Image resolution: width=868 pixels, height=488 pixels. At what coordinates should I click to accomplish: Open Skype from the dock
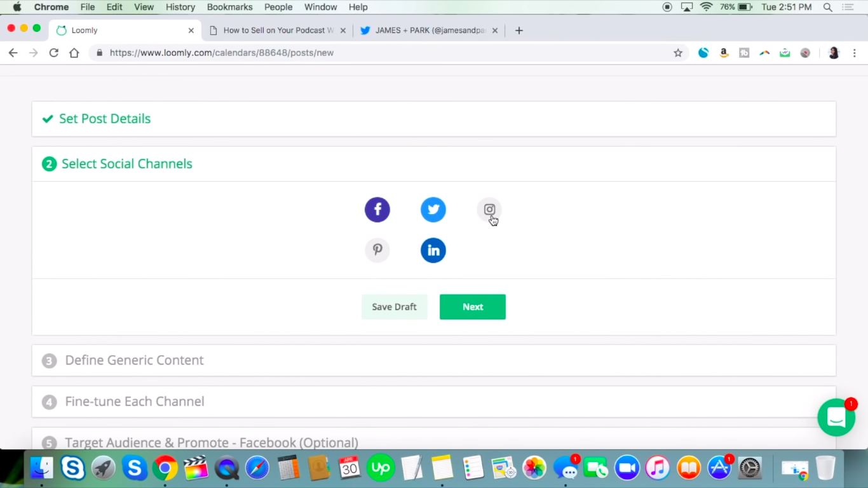(x=73, y=468)
